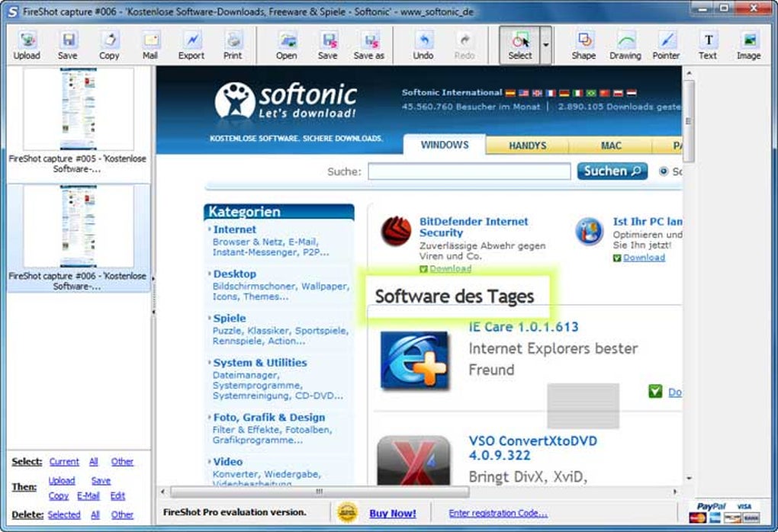Open the System & Utilities category

(260, 363)
